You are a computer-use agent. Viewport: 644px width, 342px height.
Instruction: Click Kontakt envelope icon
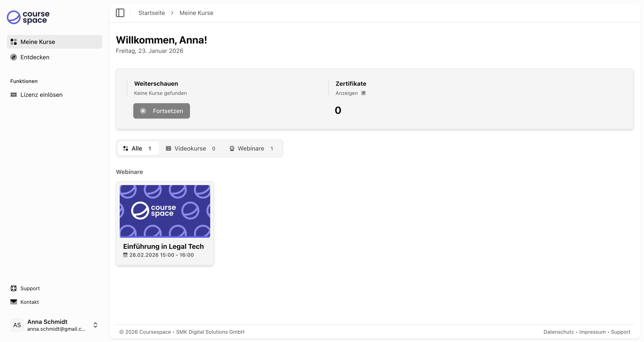click(x=13, y=302)
